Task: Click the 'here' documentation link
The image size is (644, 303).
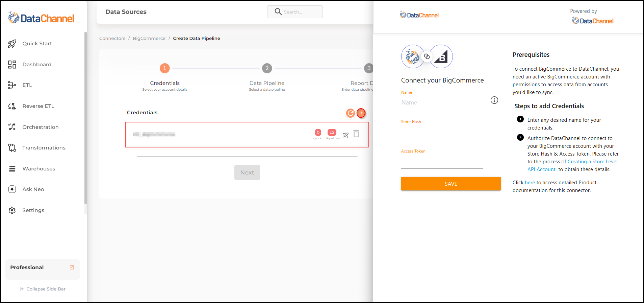Action: (x=530, y=183)
